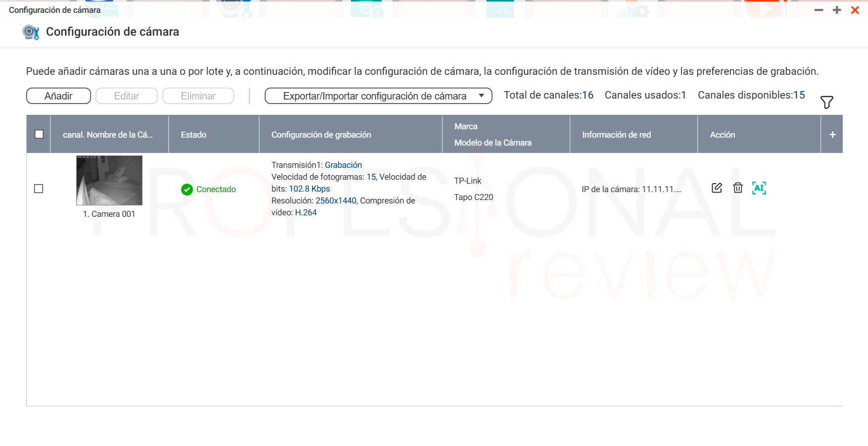Click the Total de canales:16 counter
The width and height of the screenshot is (868, 446).
(548, 95)
